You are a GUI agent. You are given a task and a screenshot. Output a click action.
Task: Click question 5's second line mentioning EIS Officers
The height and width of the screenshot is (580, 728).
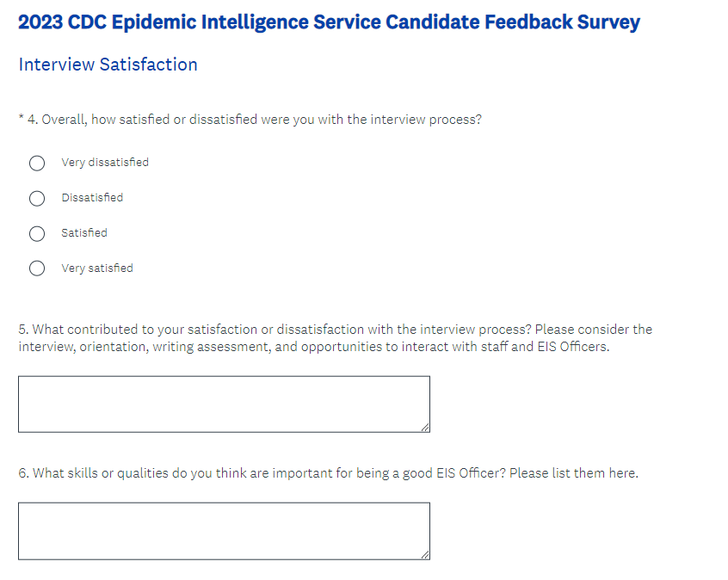pyautogui.click(x=313, y=348)
